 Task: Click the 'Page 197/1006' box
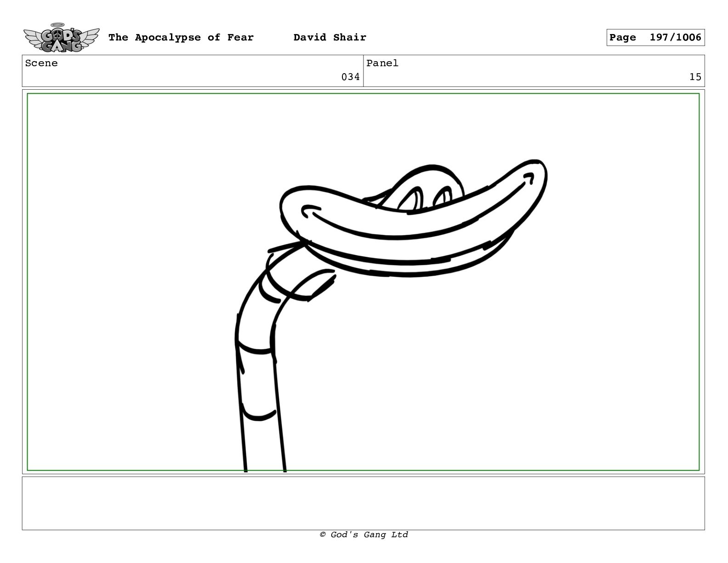pyautogui.click(x=655, y=38)
